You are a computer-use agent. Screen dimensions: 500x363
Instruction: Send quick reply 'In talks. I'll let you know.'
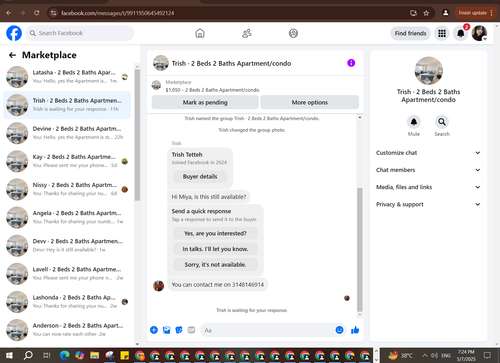point(215,249)
